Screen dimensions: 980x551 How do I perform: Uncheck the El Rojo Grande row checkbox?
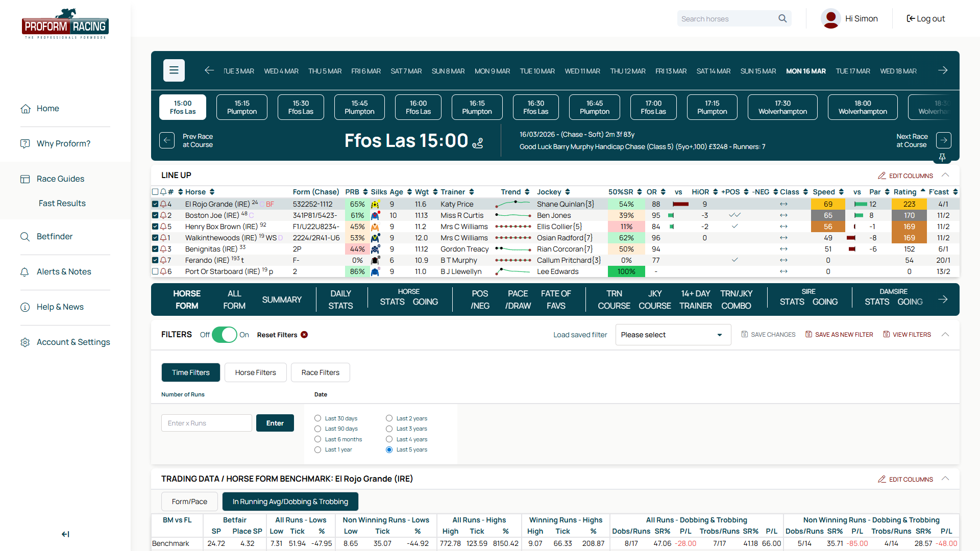pos(155,204)
